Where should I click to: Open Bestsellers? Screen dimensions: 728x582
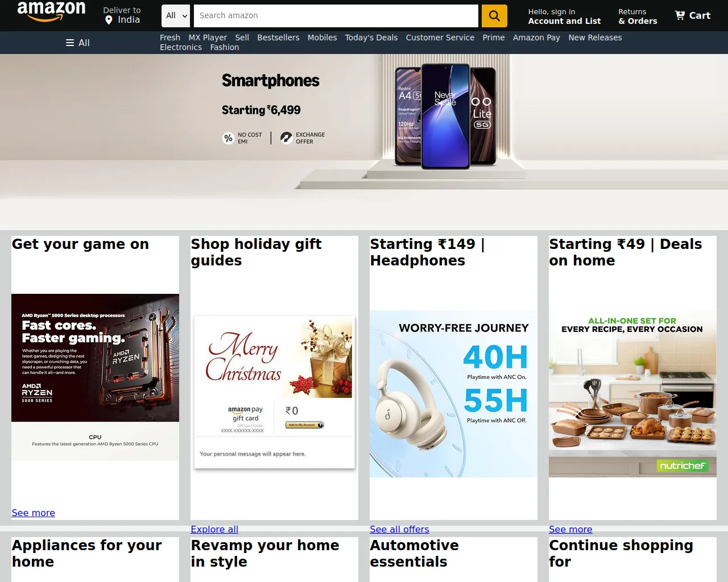tap(278, 38)
